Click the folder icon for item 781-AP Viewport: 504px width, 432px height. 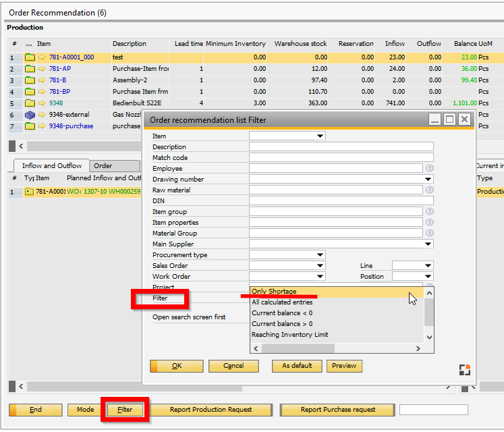30,69
